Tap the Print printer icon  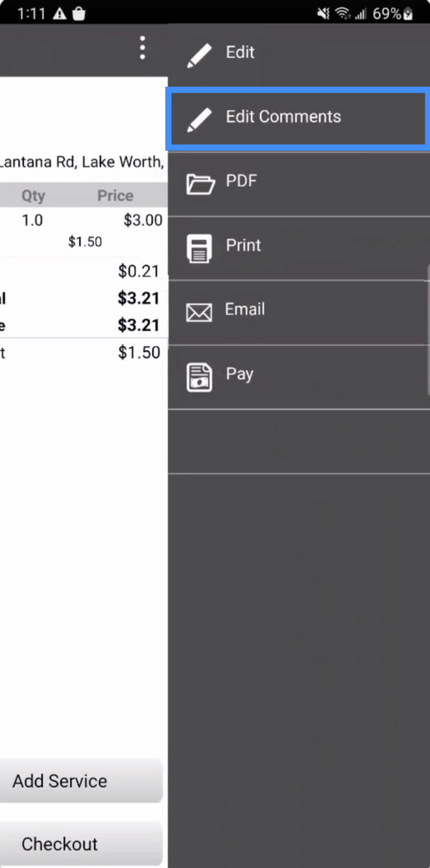(x=199, y=248)
